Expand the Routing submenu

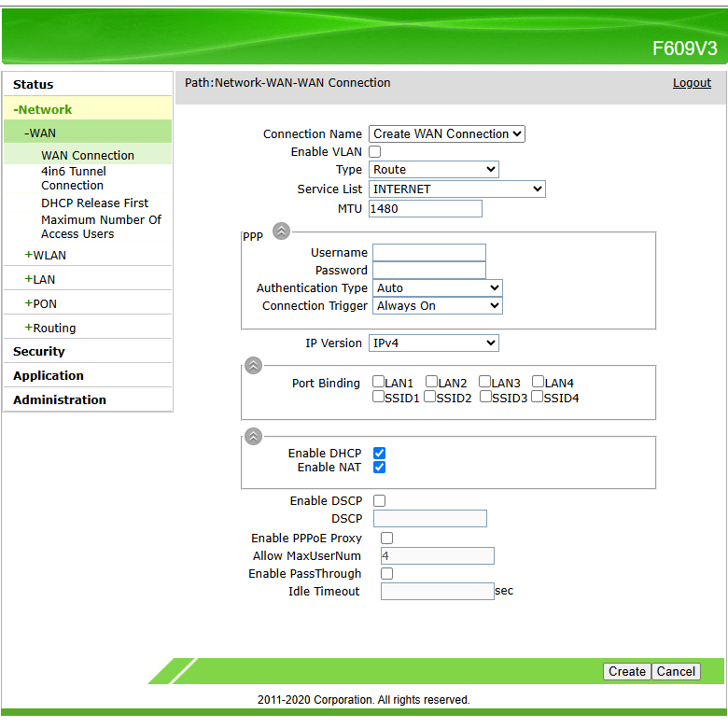coord(53,328)
